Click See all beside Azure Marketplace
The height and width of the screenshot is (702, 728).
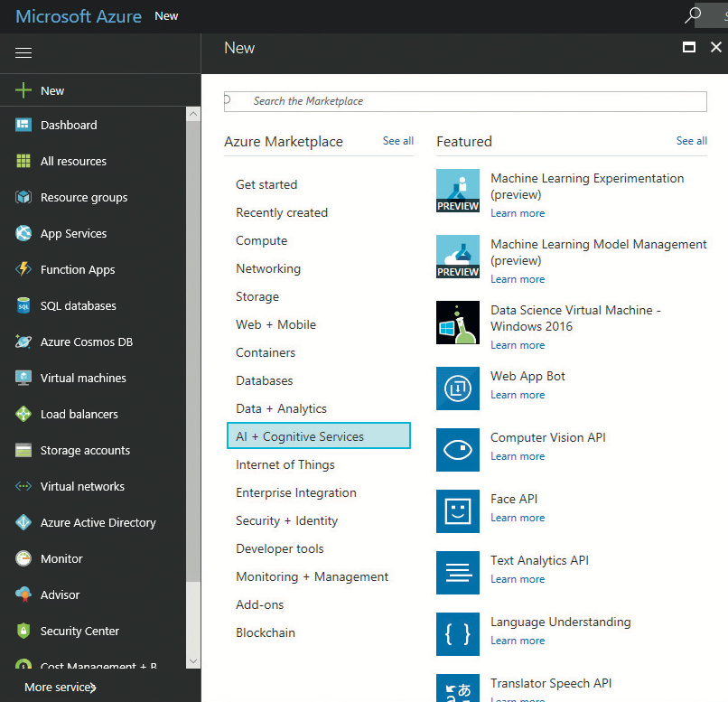[x=397, y=141]
